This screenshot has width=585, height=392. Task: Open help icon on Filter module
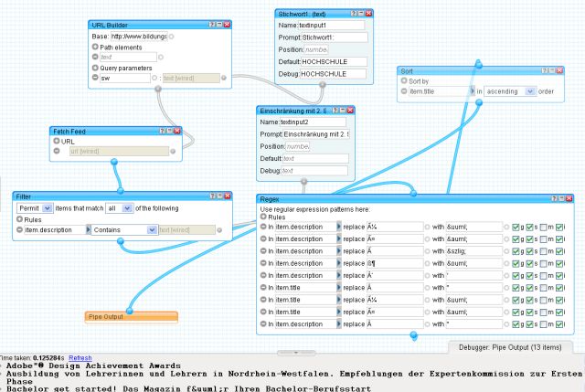pos(212,196)
